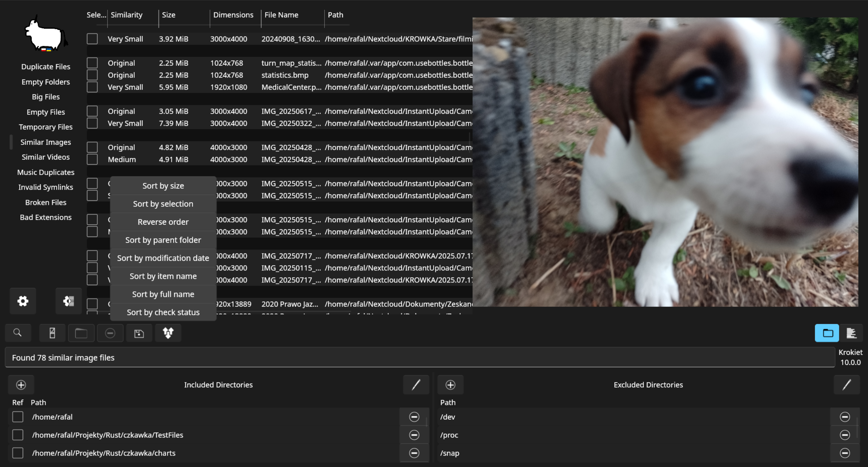
Task: Click the Czkawka cow logo
Action: point(45,34)
